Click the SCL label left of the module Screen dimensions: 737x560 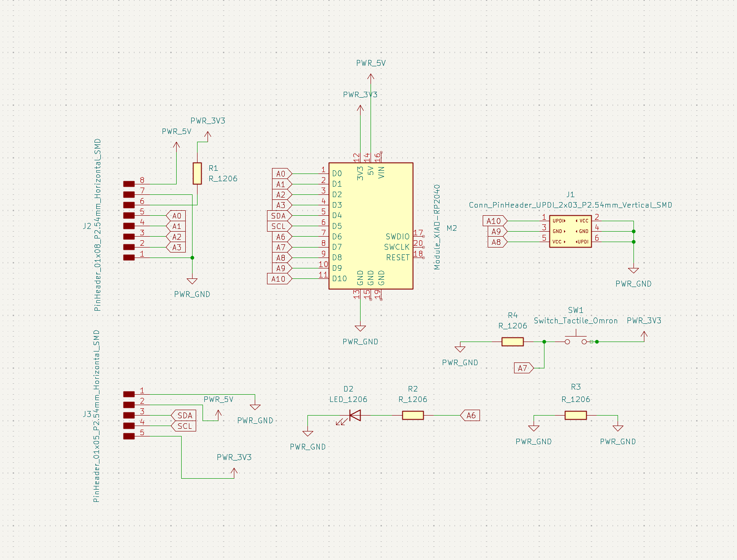point(279,226)
